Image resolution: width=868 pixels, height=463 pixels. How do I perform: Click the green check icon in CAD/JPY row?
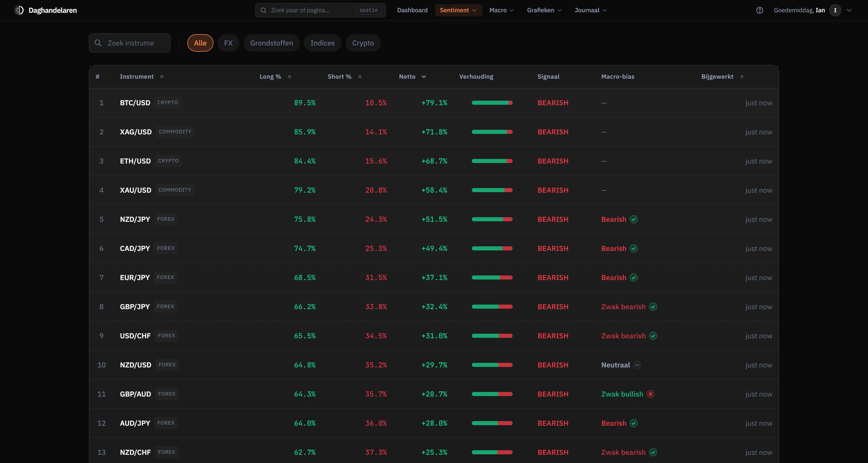coord(633,248)
